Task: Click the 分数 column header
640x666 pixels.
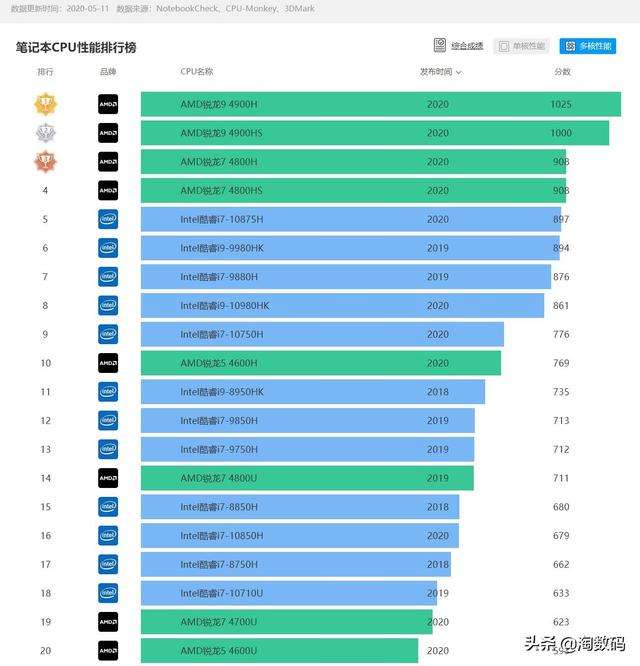Action: tap(562, 72)
